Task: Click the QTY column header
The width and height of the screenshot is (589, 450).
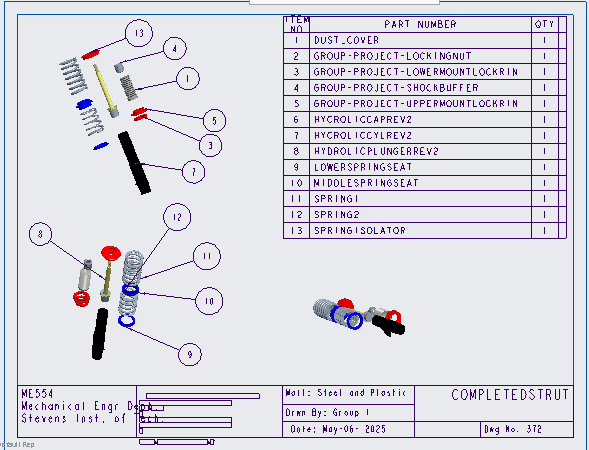Action: (544, 24)
